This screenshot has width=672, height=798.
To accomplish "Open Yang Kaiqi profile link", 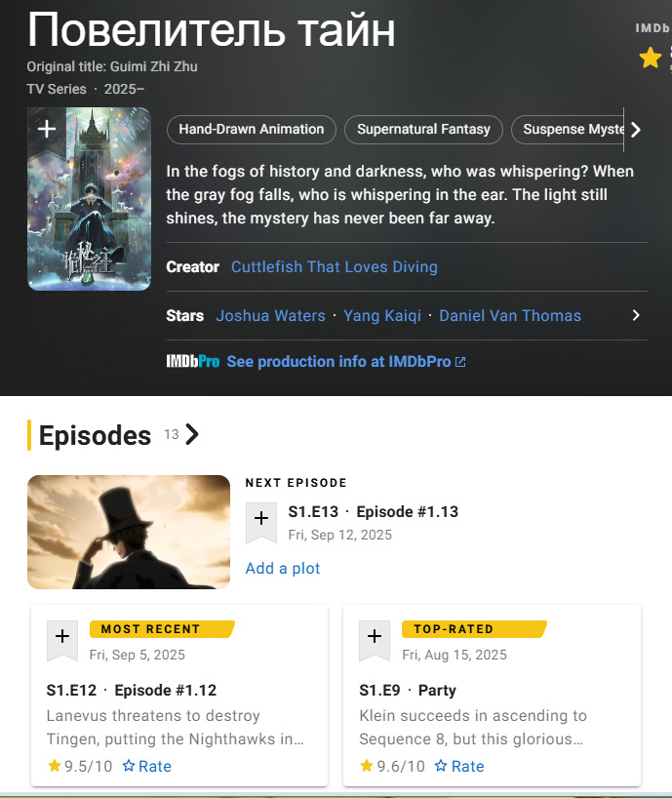I will 382,315.
